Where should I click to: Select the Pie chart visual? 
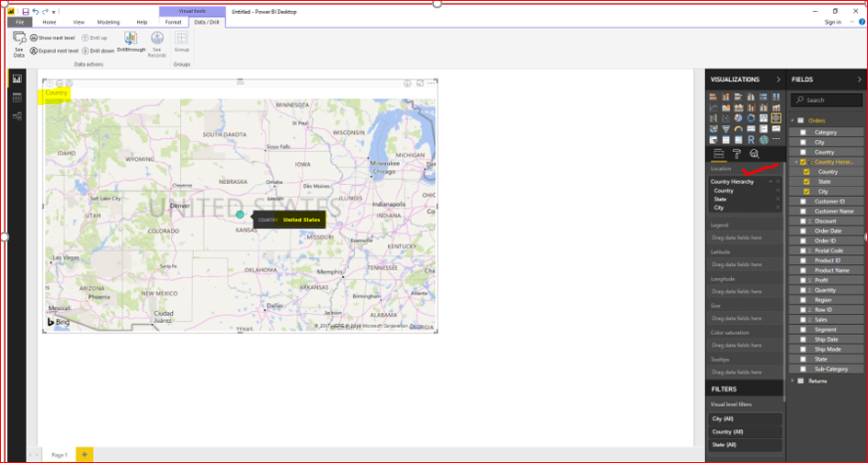(x=738, y=118)
